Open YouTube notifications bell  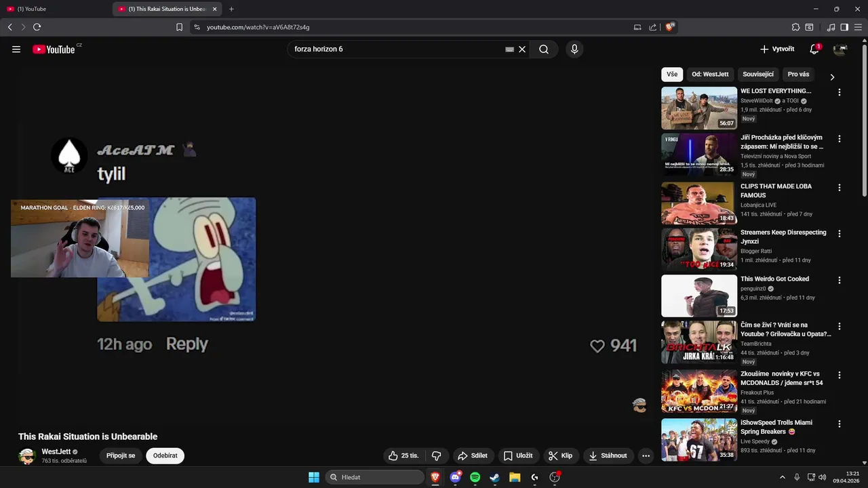814,49
